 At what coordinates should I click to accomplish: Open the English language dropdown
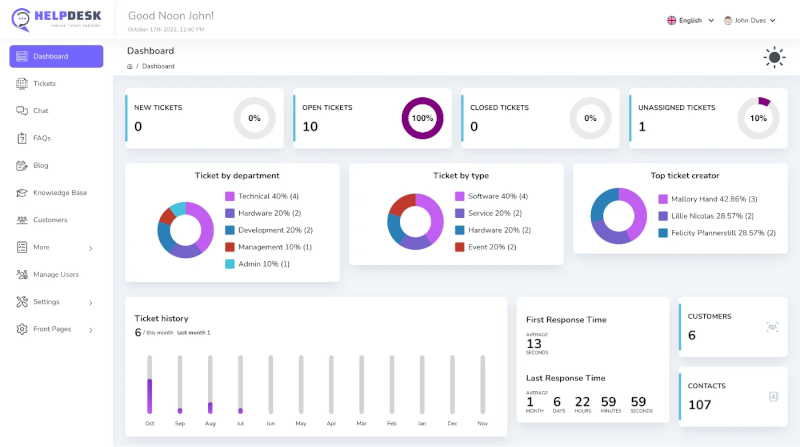point(690,20)
